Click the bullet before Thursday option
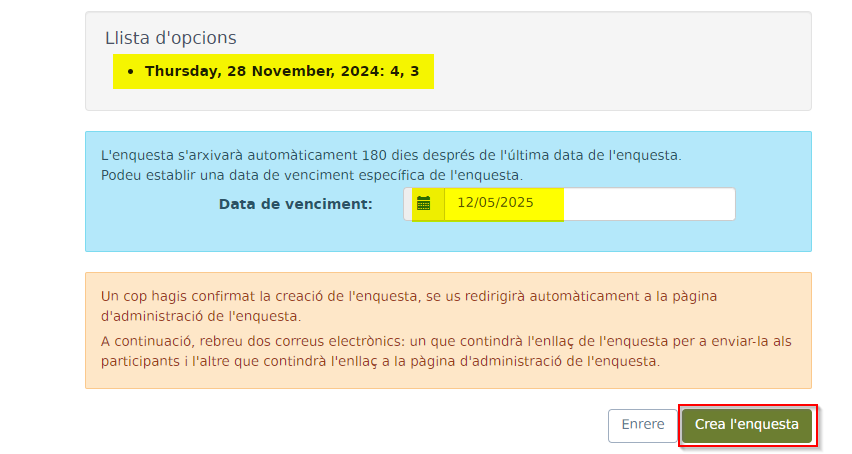Image resolution: width=852 pixels, height=454 pixels. pyautogui.click(x=130, y=72)
